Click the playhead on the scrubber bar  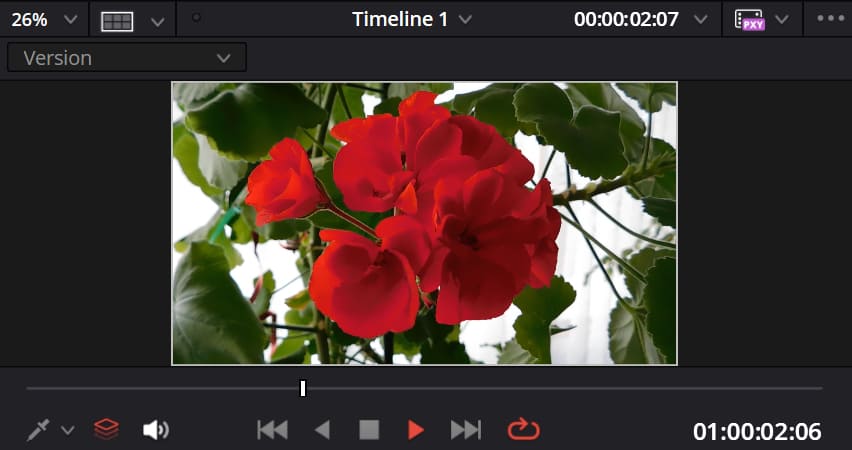click(x=303, y=388)
